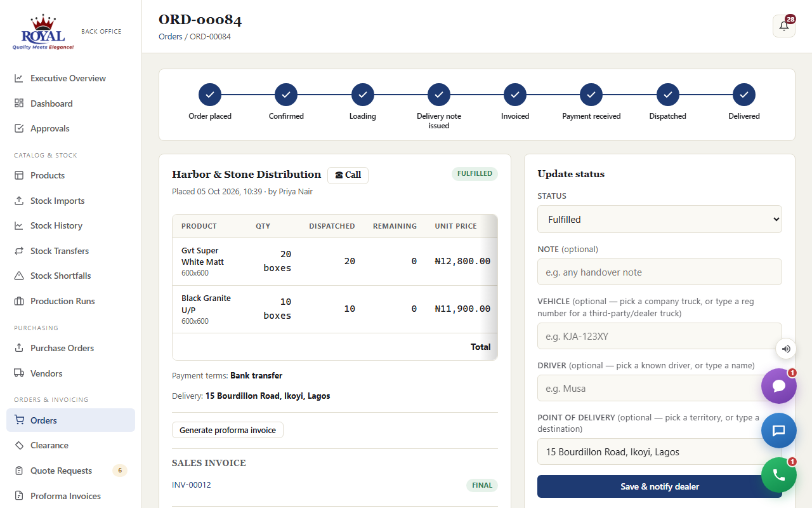Open the Status dropdown showing Fulfilled
812x508 pixels.
[x=660, y=219]
